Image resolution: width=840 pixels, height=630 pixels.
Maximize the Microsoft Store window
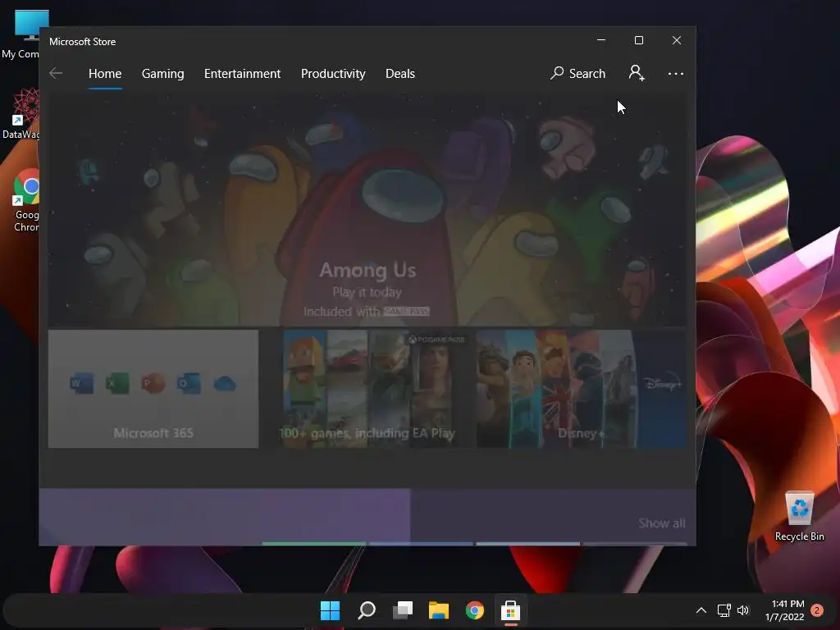pyautogui.click(x=638, y=40)
